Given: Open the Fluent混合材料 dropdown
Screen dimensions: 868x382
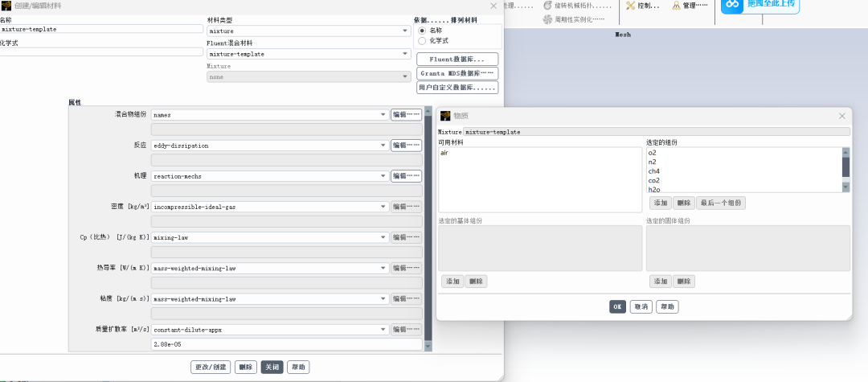Looking at the screenshot, I should (309, 54).
